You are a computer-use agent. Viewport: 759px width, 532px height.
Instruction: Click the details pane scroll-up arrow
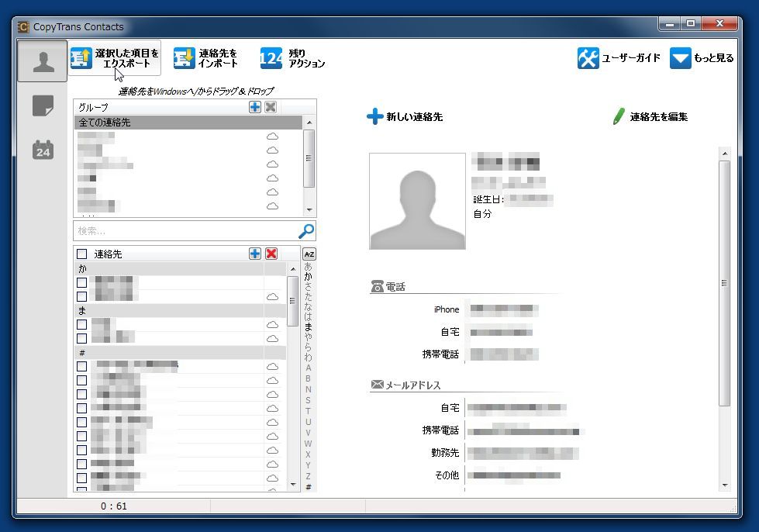click(725, 154)
